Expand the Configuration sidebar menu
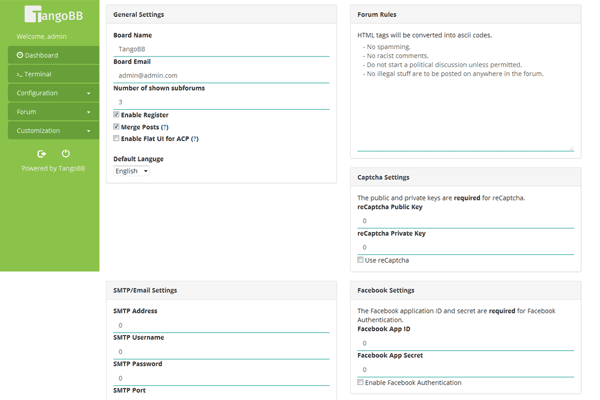Viewport: 600px width, 400px height. pos(50,93)
